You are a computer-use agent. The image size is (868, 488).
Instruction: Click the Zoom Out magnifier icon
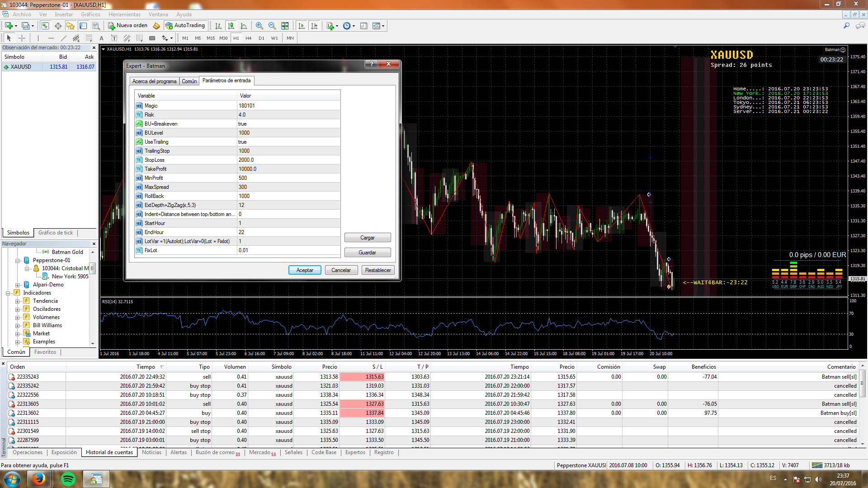[x=272, y=26]
